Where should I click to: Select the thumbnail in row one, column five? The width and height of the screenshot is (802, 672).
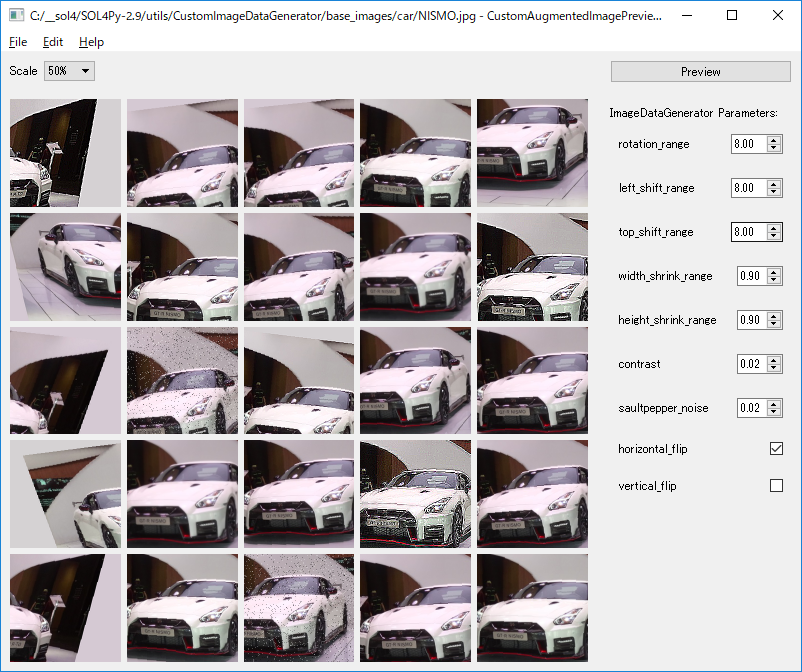click(532, 153)
